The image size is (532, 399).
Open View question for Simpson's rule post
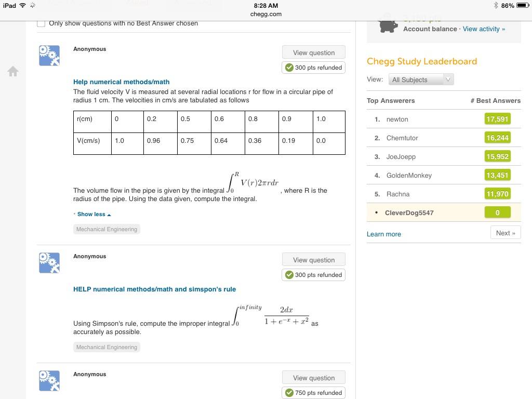pyautogui.click(x=314, y=260)
